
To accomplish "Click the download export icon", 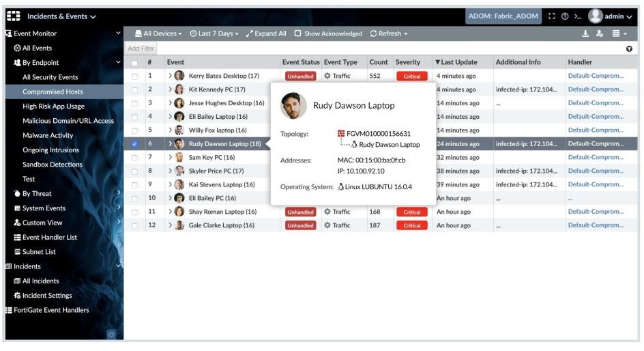I will point(585,33).
